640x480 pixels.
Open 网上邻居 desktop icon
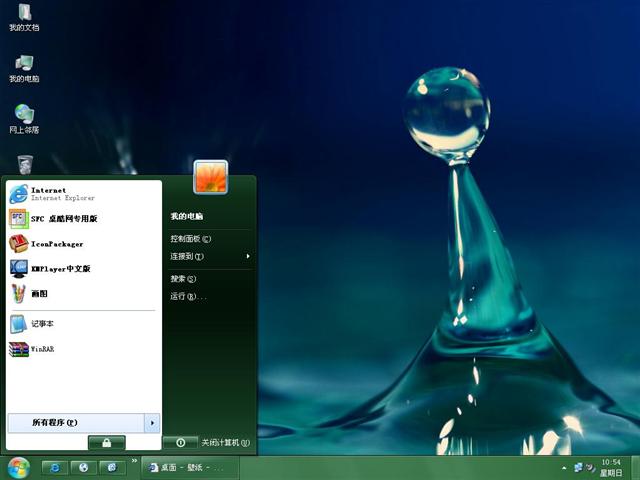(x=24, y=119)
